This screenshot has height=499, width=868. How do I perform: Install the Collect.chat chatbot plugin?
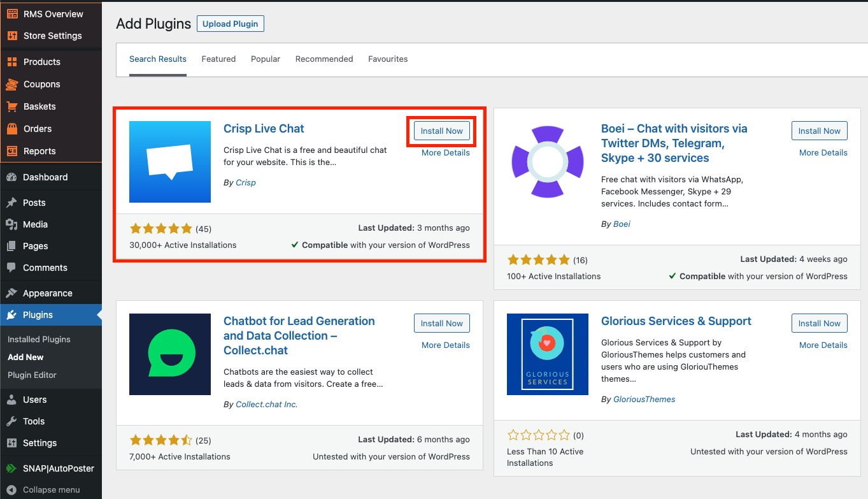442,323
